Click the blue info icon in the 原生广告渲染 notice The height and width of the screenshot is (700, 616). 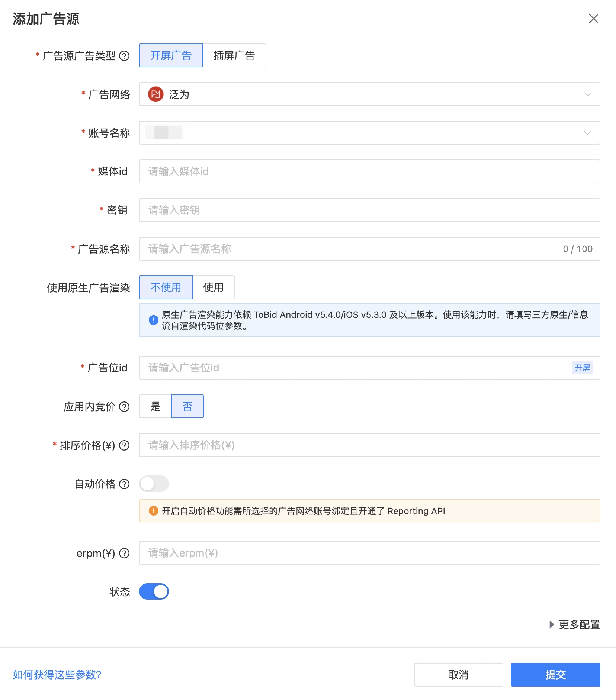(x=153, y=320)
